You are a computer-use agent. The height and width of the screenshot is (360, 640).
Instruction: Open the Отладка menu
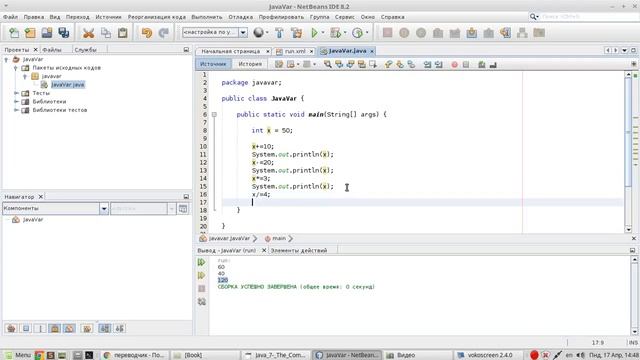pos(240,17)
